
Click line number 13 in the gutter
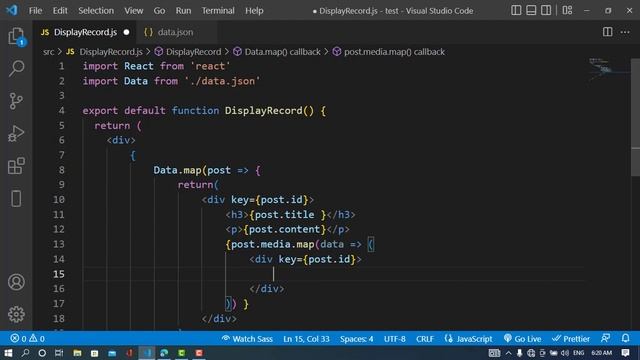(x=59, y=244)
